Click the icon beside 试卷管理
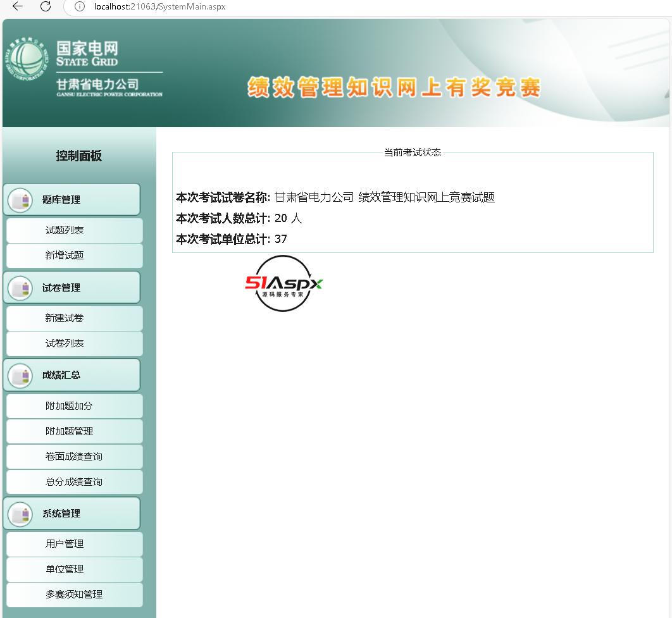The height and width of the screenshot is (618, 672). (20, 288)
